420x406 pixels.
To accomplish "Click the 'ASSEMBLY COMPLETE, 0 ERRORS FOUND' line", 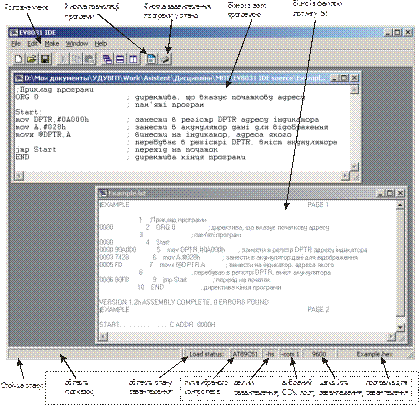I will (184, 302).
